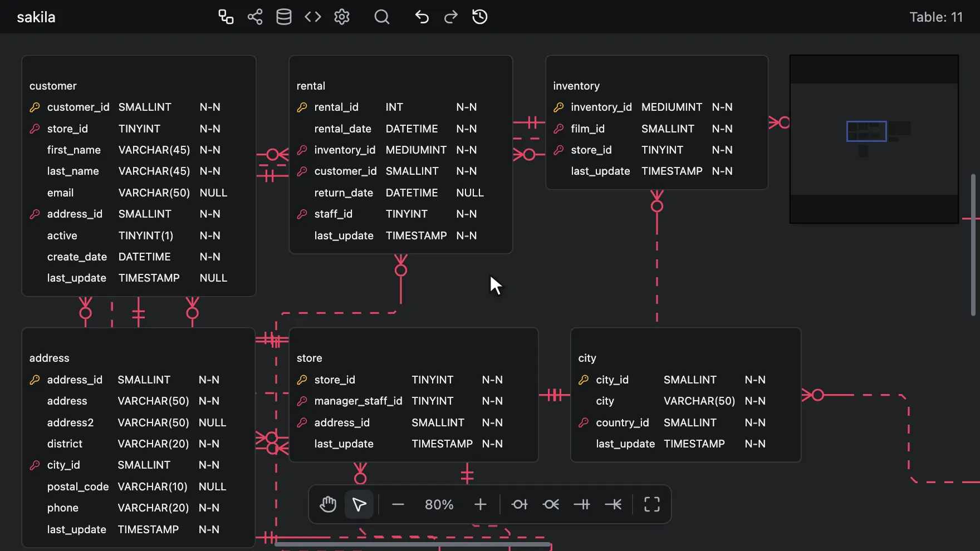Viewport: 980px width, 551px height.
Task: Select the hand pan tool
Action: [x=328, y=504]
